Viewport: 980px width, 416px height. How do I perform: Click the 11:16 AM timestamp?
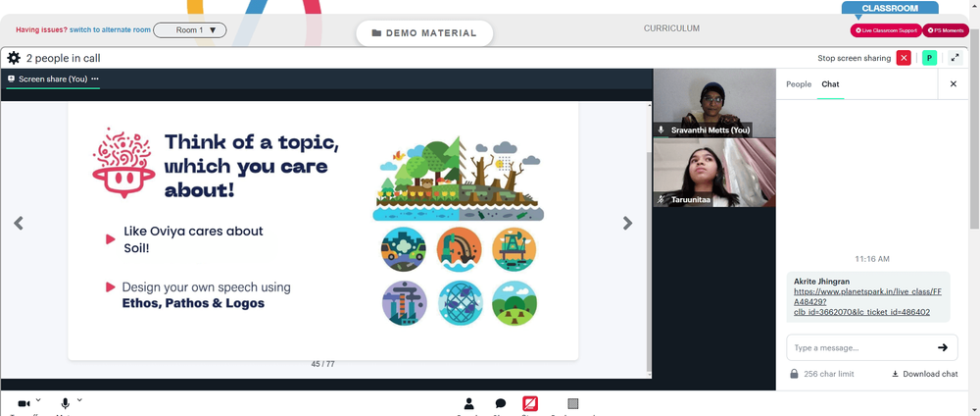872,258
